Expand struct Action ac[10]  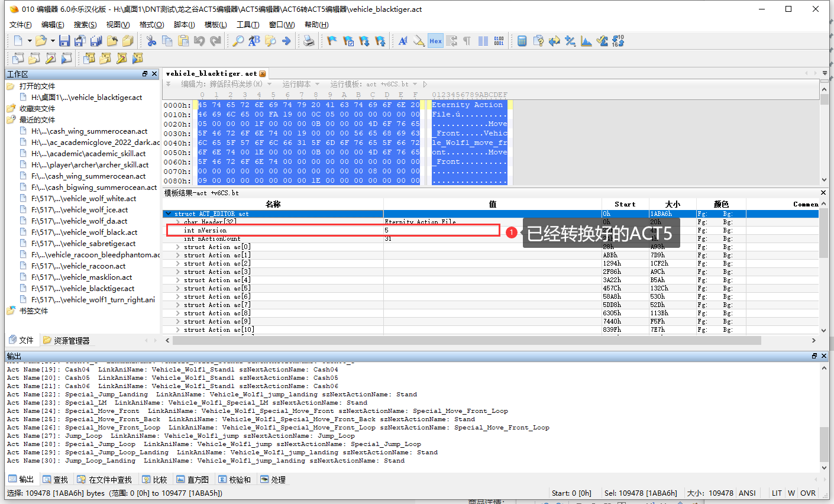tap(178, 329)
